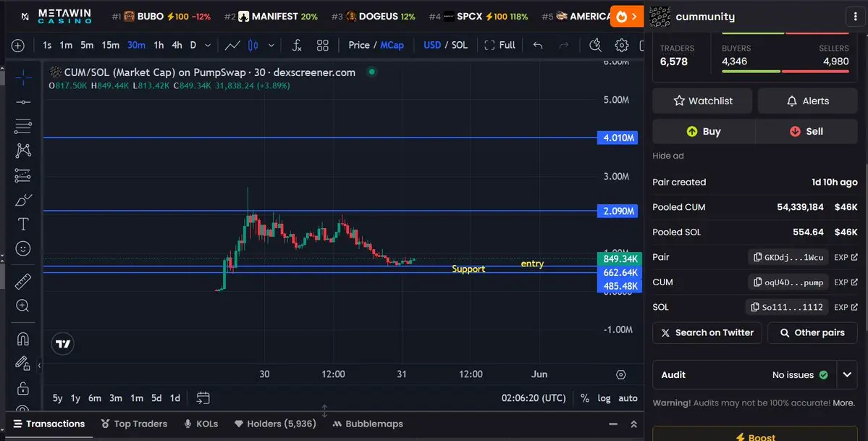
Task: Open the indicators fx menu
Action: pyautogui.click(x=297, y=46)
